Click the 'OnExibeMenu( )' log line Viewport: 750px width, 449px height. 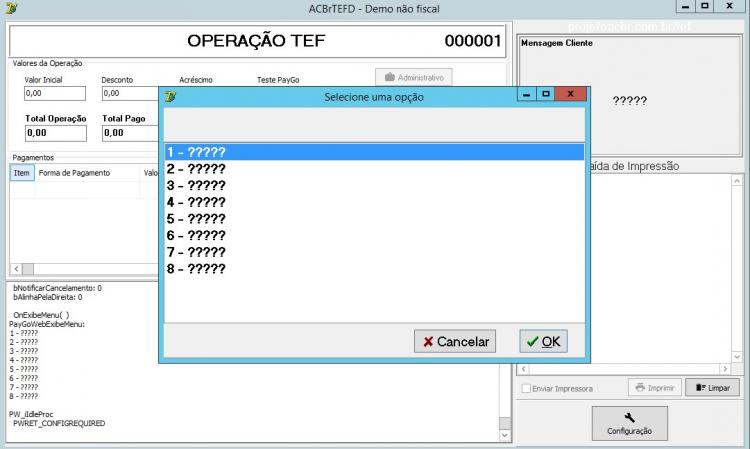pos(41,315)
